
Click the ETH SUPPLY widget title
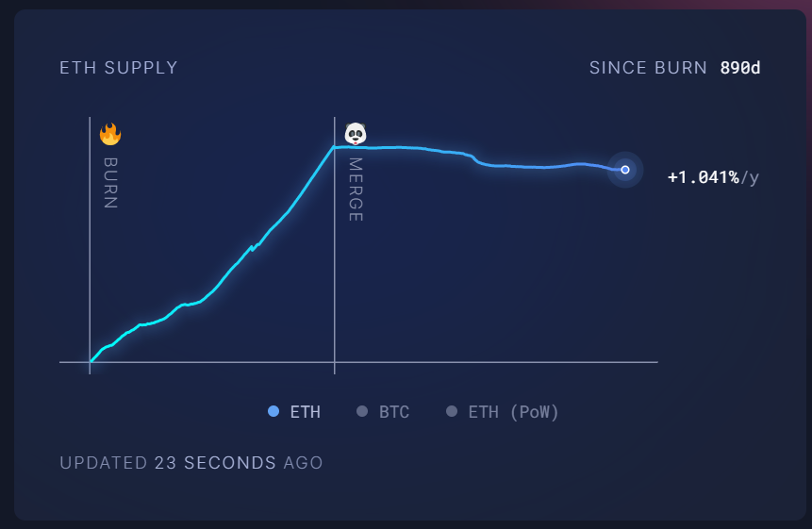click(x=119, y=68)
